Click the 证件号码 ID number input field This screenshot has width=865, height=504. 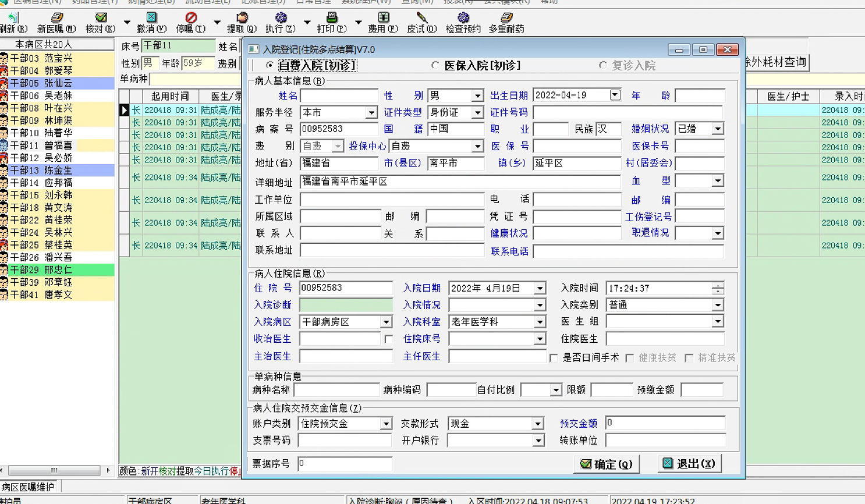(x=628, y=112)
